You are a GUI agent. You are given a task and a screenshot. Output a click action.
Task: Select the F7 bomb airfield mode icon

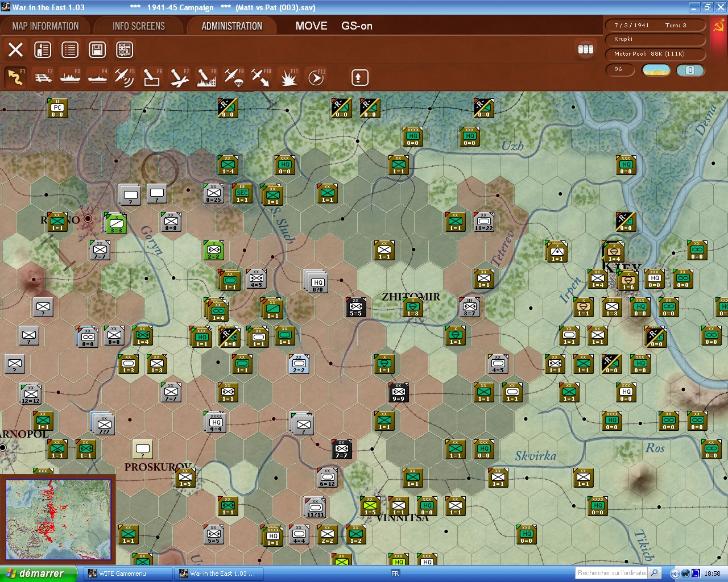[179, 77]
